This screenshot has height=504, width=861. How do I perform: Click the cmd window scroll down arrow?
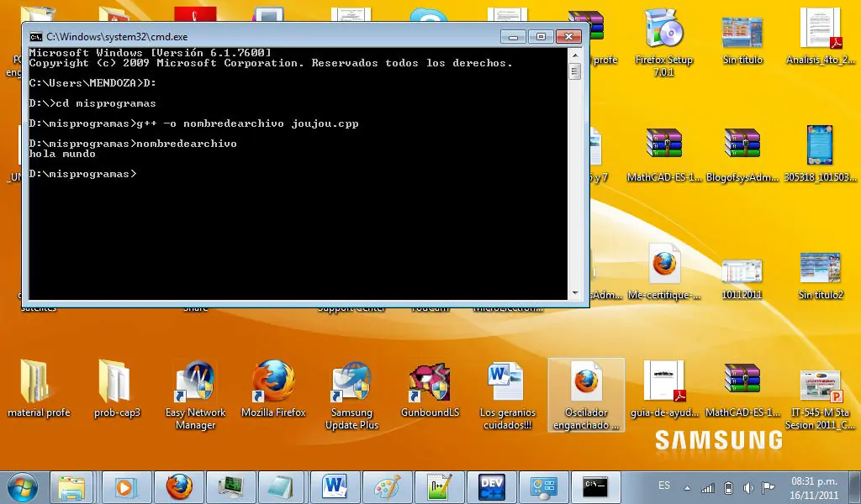[x=575, y=293]
